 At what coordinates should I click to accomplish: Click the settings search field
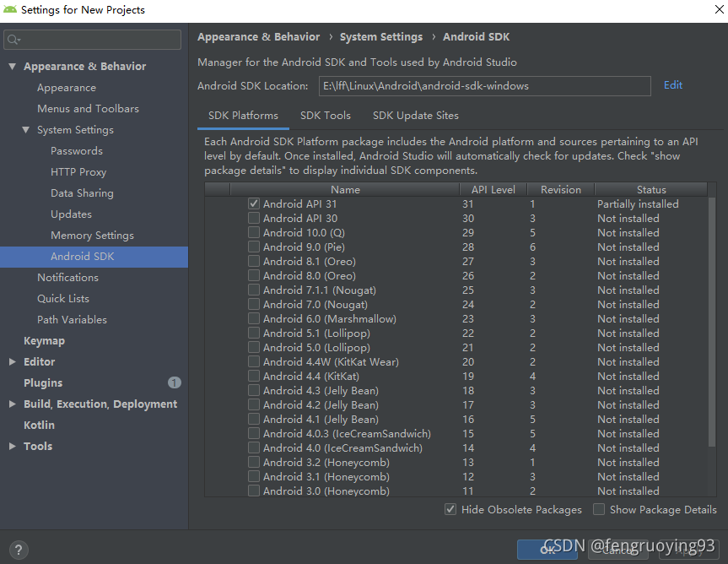coord(92,40)
